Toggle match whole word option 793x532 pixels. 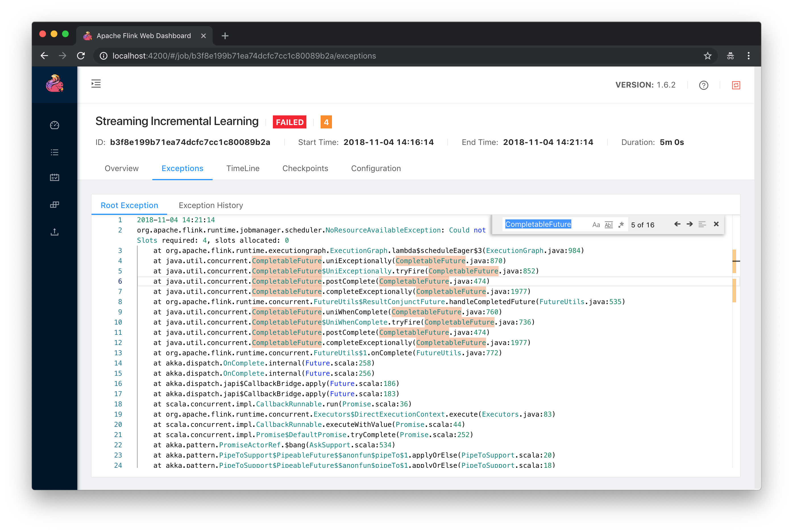coord(609,225)
